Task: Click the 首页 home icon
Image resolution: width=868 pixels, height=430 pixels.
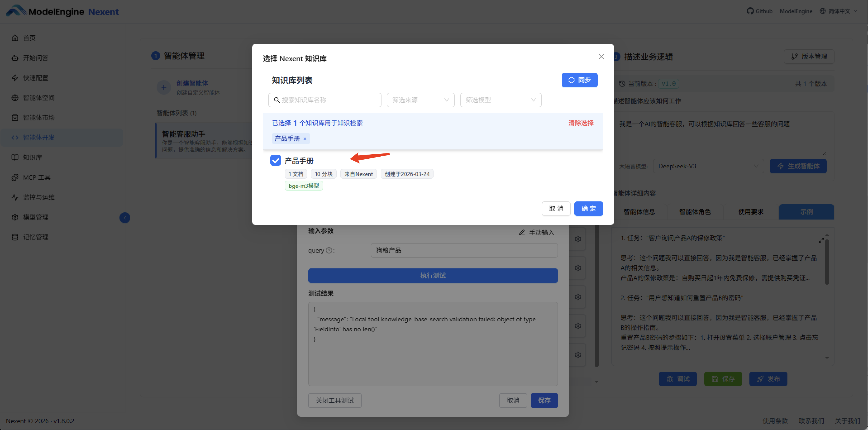Action: point(15,38)
